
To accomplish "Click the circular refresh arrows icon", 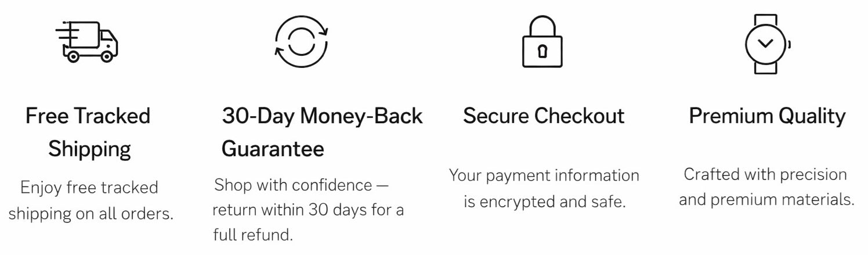I will (302, 41).
